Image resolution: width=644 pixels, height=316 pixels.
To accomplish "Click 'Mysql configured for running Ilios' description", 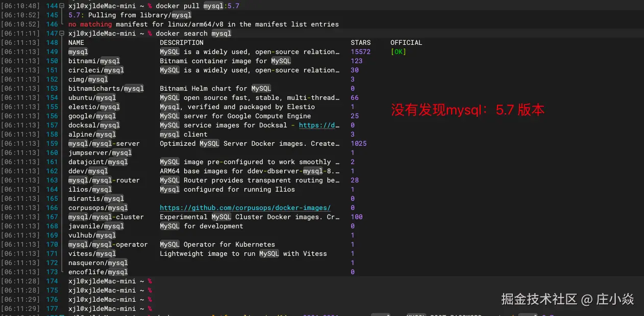I will coord(228,190).
